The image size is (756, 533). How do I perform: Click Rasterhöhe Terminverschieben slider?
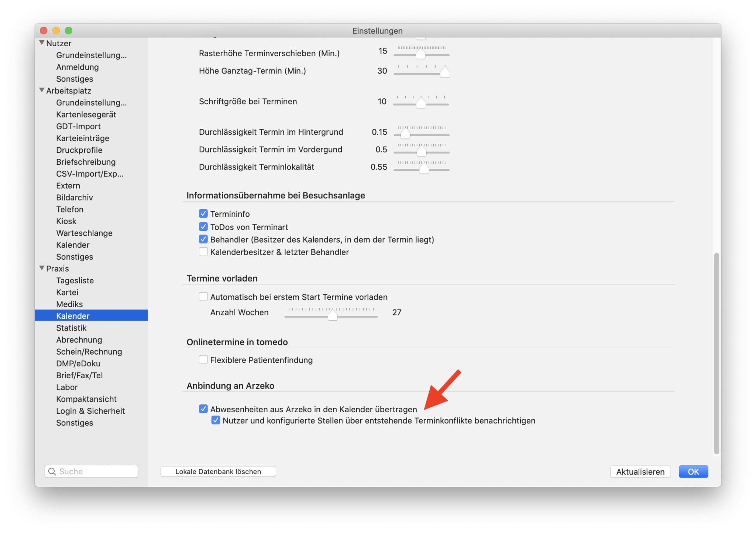(421, 53)
